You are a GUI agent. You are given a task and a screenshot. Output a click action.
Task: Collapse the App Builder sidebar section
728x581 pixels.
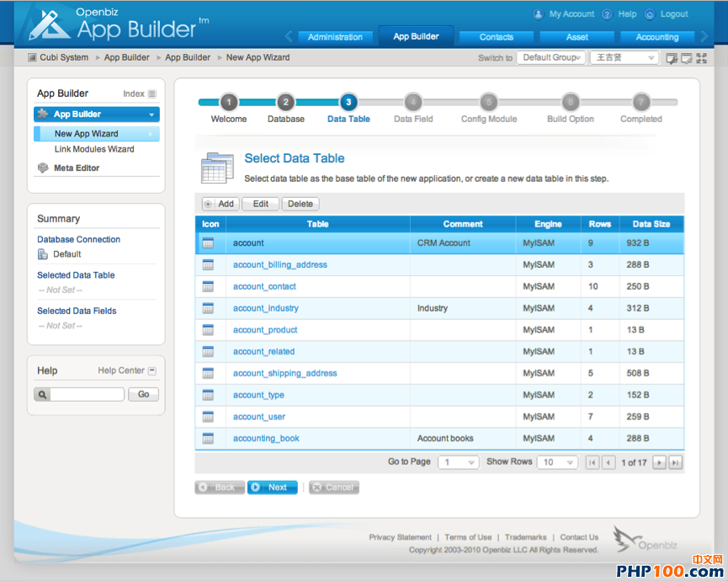151,115
